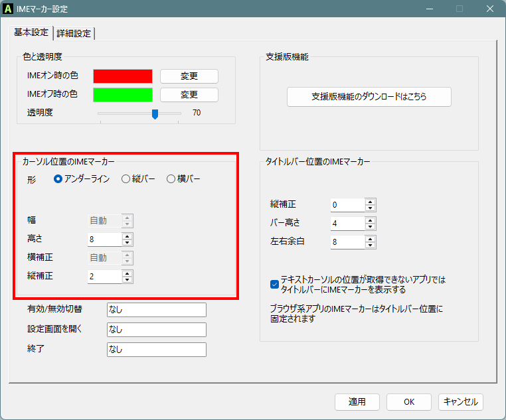Minimize the IMEマーカー設定 window
Viewport: 506px width, 420px height.
tap(430, 9)
